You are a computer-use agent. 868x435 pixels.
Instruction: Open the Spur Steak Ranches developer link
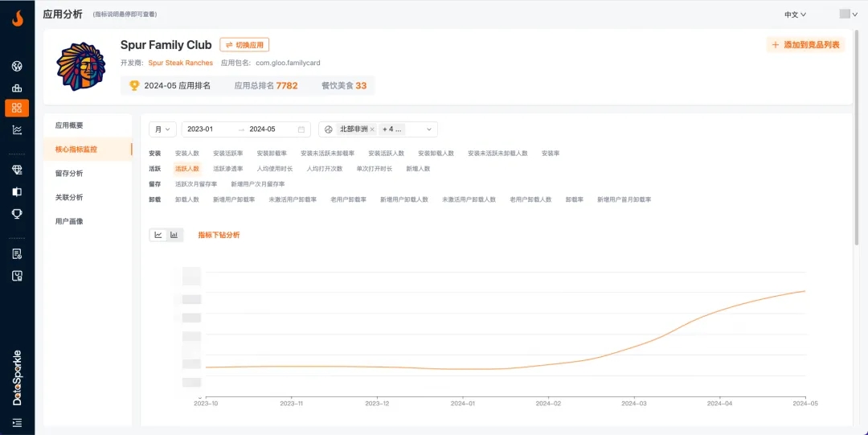181,64
